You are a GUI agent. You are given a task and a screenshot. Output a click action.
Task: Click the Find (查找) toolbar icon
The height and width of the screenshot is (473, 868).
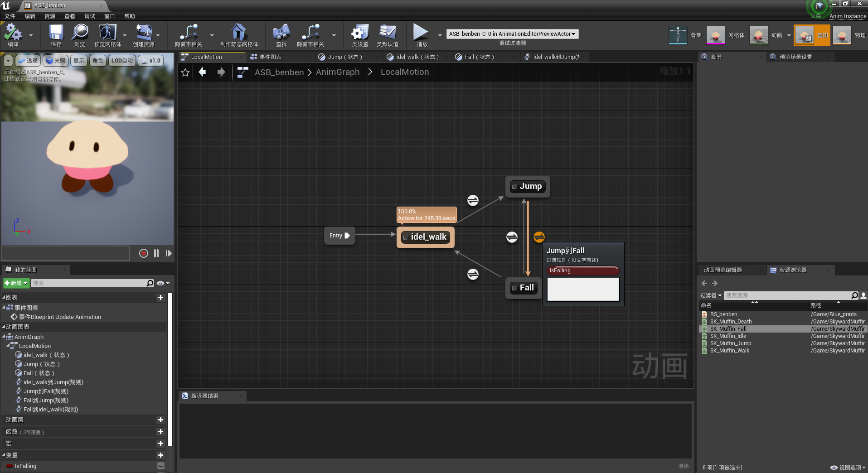coord(281,34)
